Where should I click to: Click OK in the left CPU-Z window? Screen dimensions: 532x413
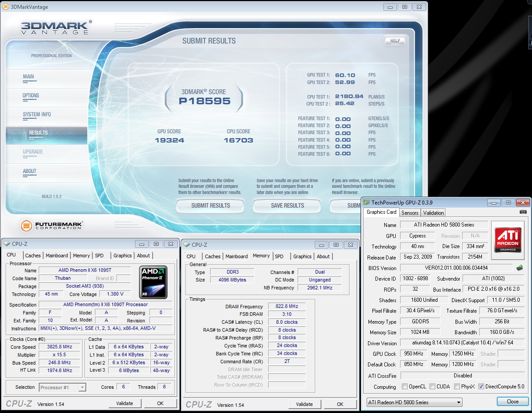click(160, 403)
